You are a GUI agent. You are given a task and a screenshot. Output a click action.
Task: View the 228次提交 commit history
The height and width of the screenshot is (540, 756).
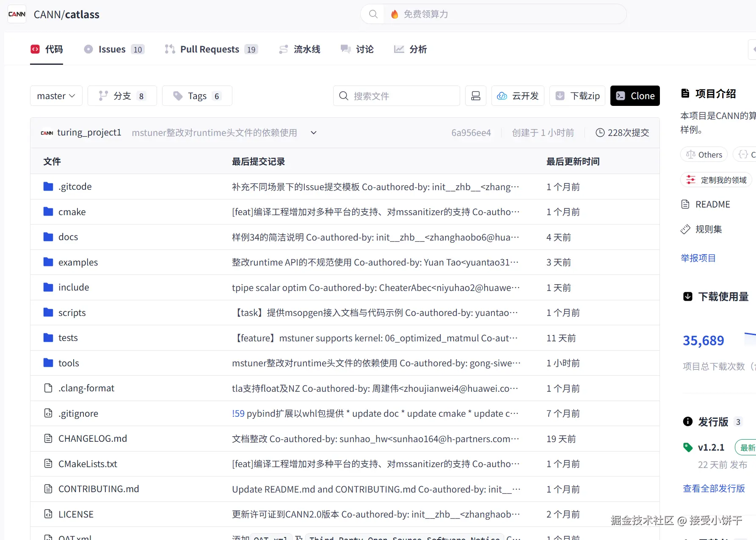(x=622, y=133)
